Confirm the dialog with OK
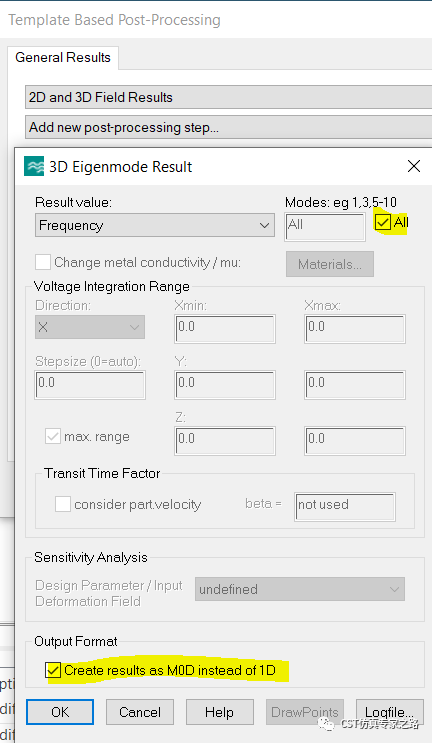The image size is (432, 743). pyautogui.click(x=60, y=712)
